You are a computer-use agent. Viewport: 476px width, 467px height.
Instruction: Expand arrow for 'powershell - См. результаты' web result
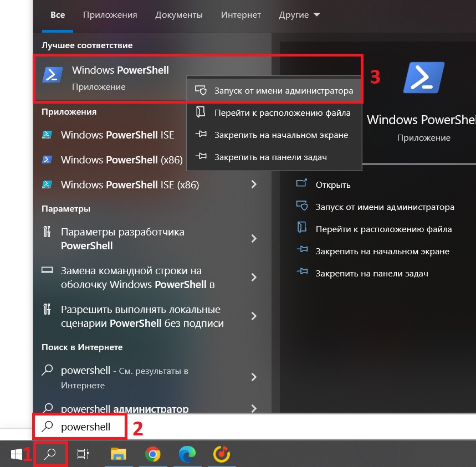[254, 377]
